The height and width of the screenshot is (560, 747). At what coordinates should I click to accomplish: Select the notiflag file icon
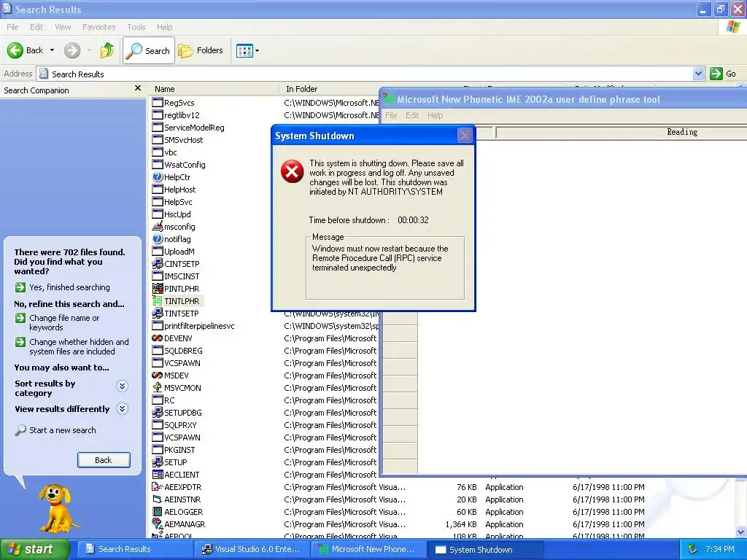pos(158,238)
